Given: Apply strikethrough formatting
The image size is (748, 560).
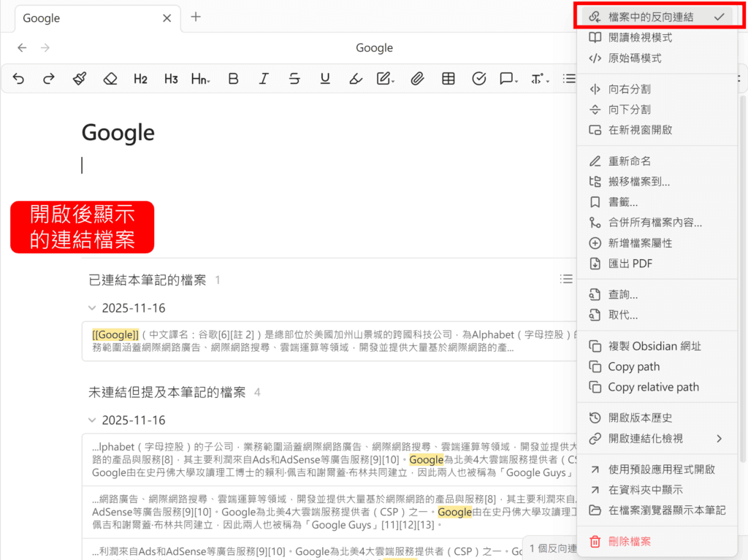Looking at the screenshot, I should [294, 79].
